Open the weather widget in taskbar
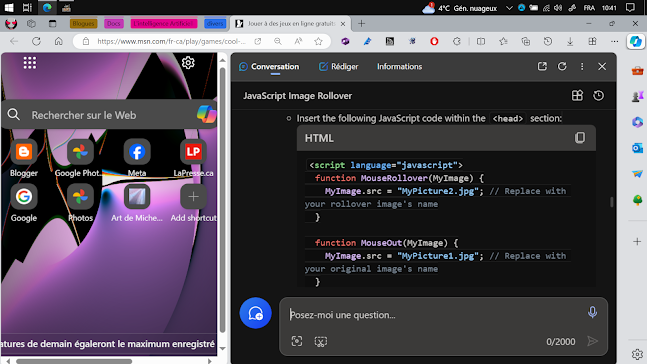 coord(459,8)
